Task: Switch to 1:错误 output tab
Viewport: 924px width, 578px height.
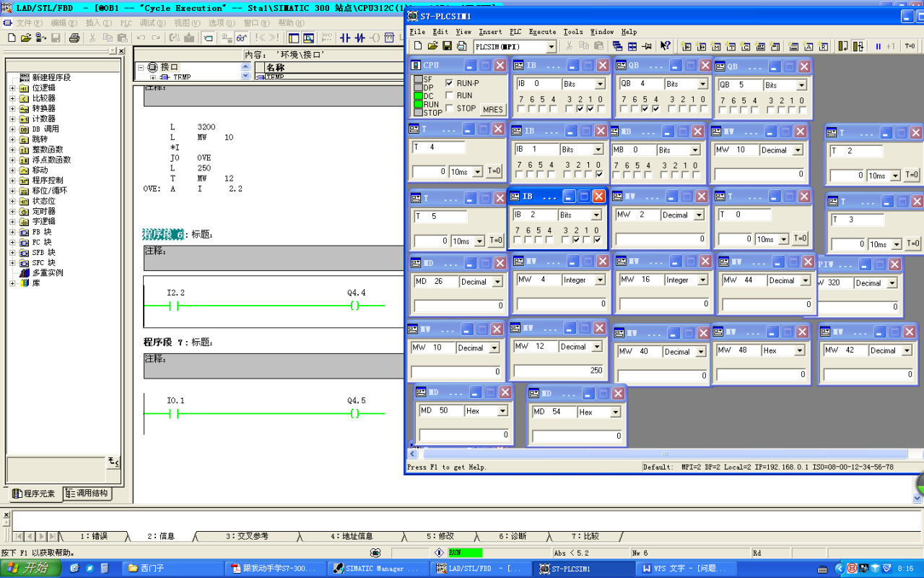Action: (94, 536)
